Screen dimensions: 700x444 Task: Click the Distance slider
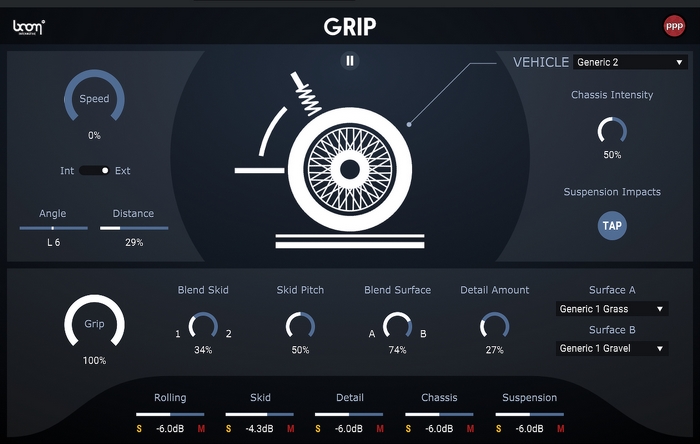click(x=134, y=228)
